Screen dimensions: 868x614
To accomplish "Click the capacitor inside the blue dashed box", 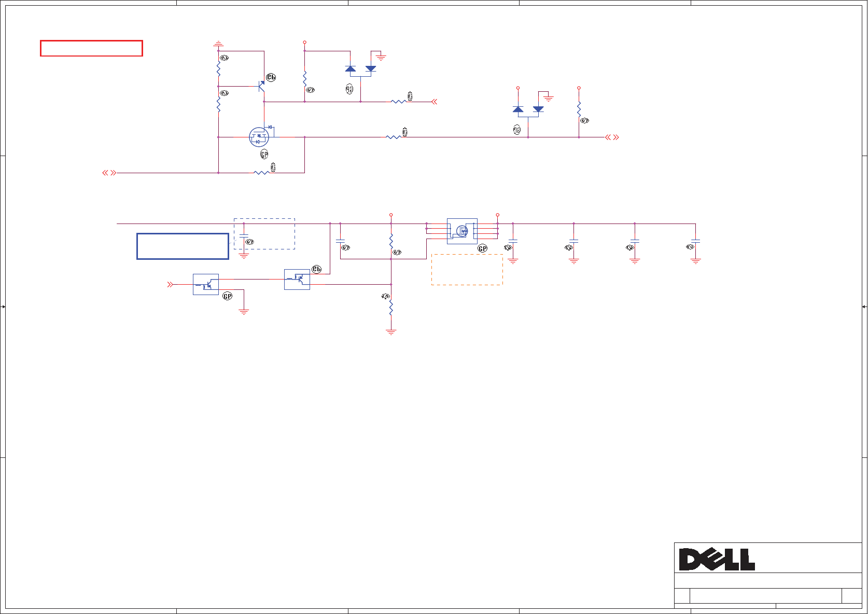I will [244, 236].
